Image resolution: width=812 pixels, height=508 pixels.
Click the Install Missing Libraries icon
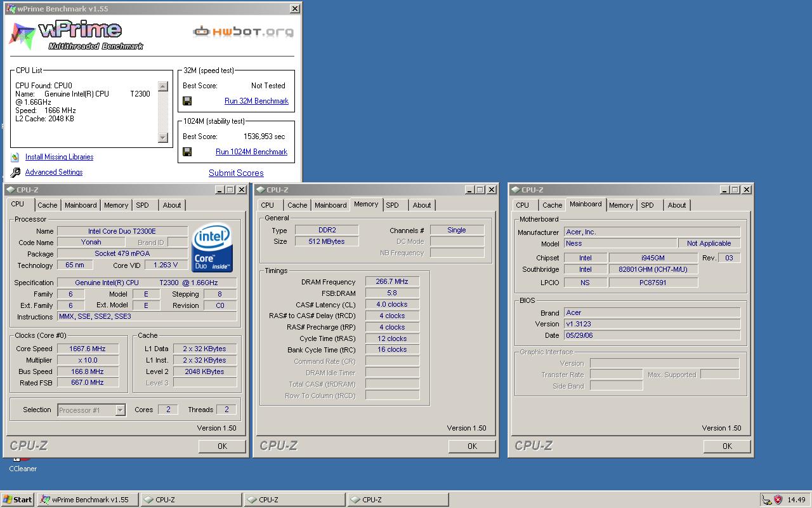coord(15,157)
